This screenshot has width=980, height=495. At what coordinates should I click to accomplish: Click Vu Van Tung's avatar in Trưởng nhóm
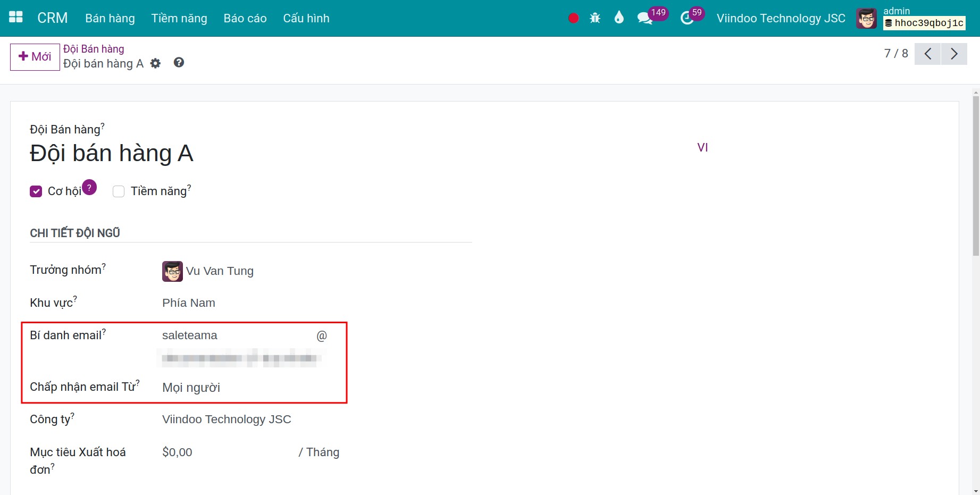[172, 271]
